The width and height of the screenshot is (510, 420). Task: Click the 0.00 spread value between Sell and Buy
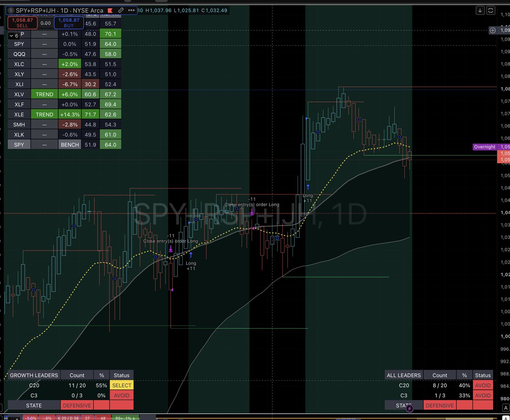[45, 23]
